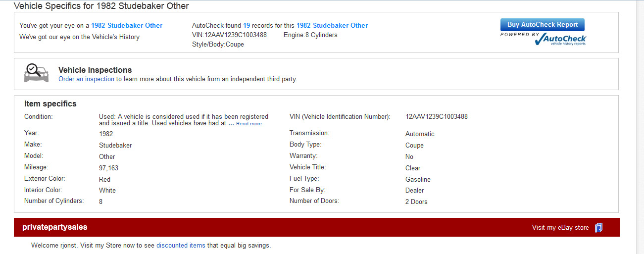
Task: Click the Item specifics heading
Action: pyautogui.click(x=50, y=104)
